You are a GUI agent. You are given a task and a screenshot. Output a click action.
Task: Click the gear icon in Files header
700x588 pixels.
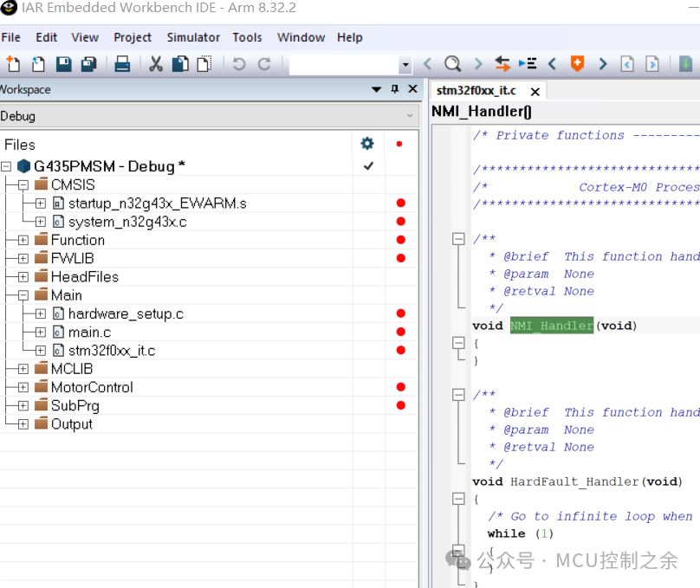click(367, 144)
